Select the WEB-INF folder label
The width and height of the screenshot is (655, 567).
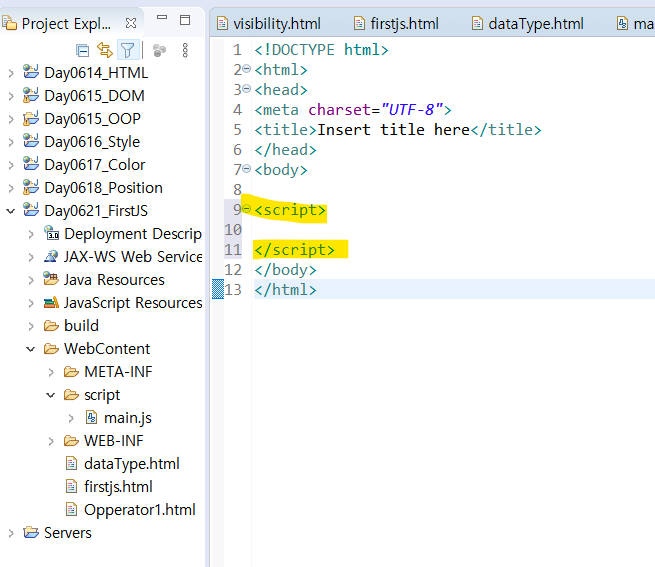(114, 441)
